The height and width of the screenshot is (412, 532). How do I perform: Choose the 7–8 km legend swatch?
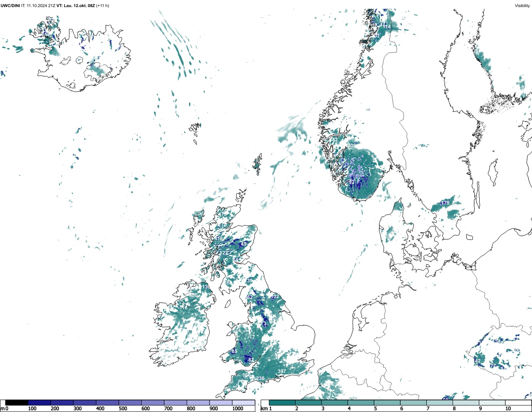439,402
